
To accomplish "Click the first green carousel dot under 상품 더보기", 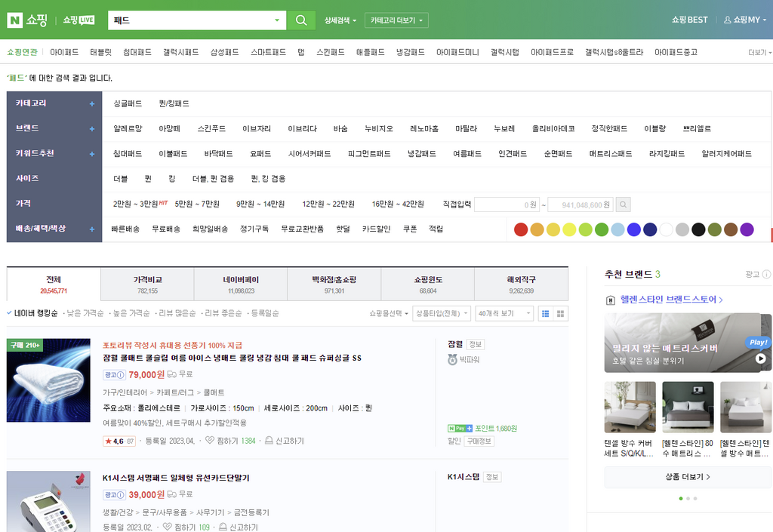I will tap(681, 499).
